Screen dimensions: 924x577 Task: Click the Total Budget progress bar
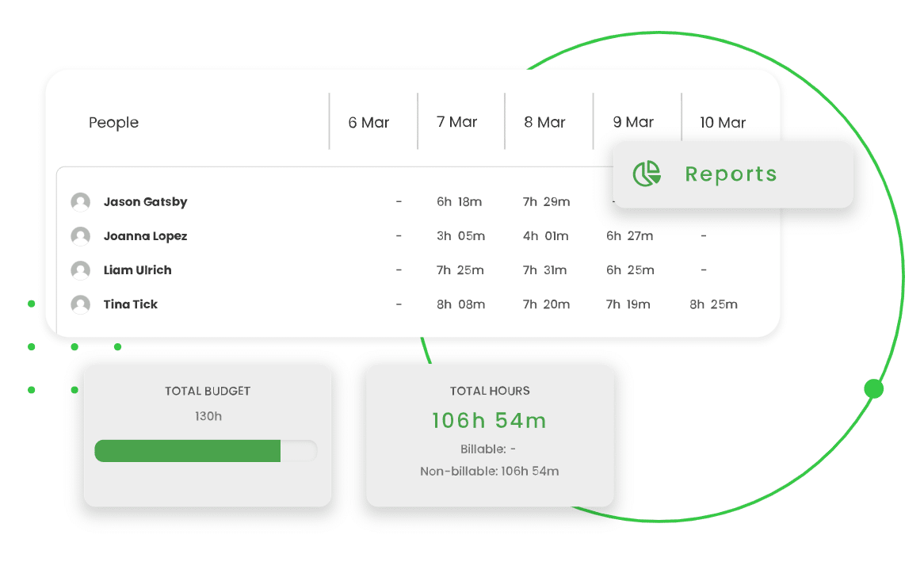[x=206, y=450]
